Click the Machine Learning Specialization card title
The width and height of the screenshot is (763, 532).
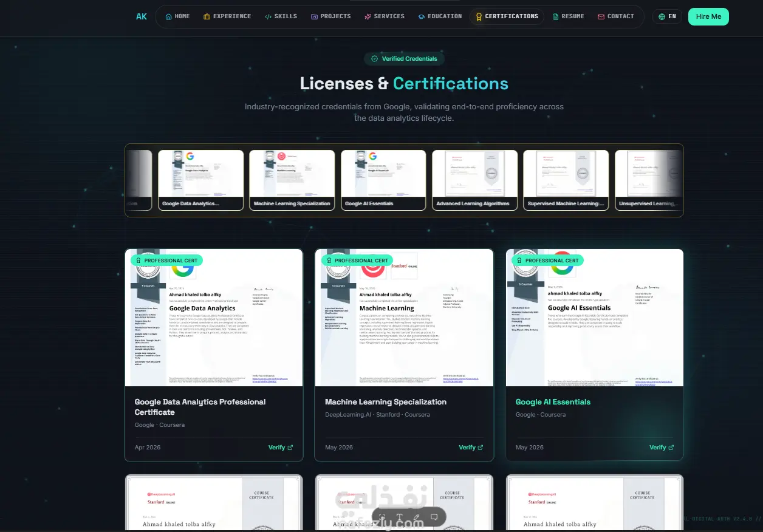(386, 402)
